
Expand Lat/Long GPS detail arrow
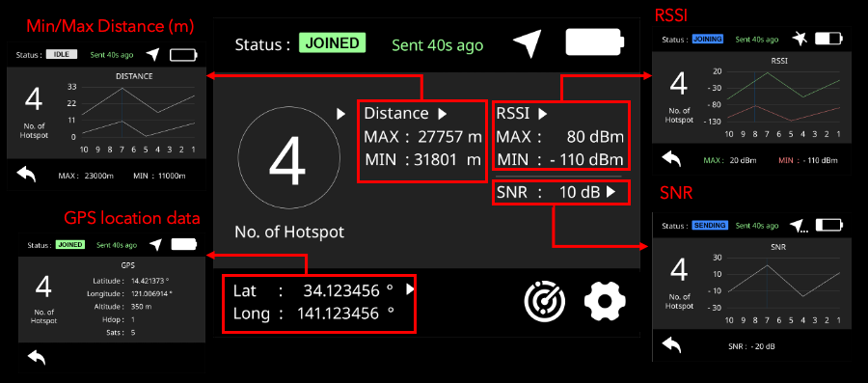tap(410, 289)
